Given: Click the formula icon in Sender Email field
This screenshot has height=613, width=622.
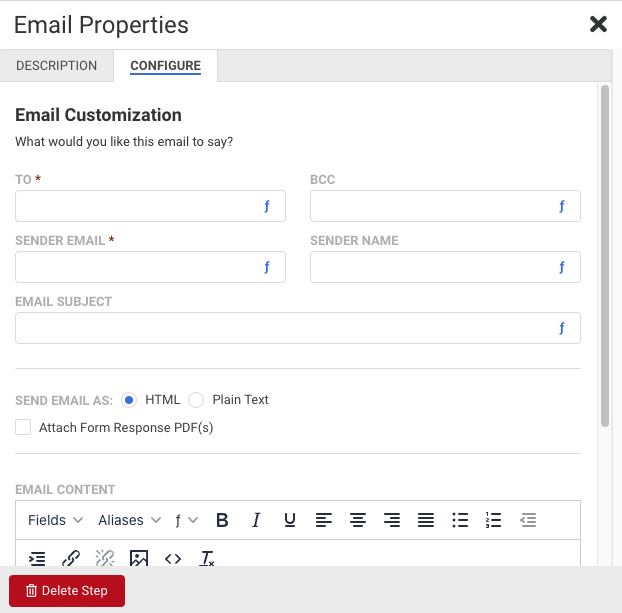Looking at the screenshot, I should click(267, 267).
